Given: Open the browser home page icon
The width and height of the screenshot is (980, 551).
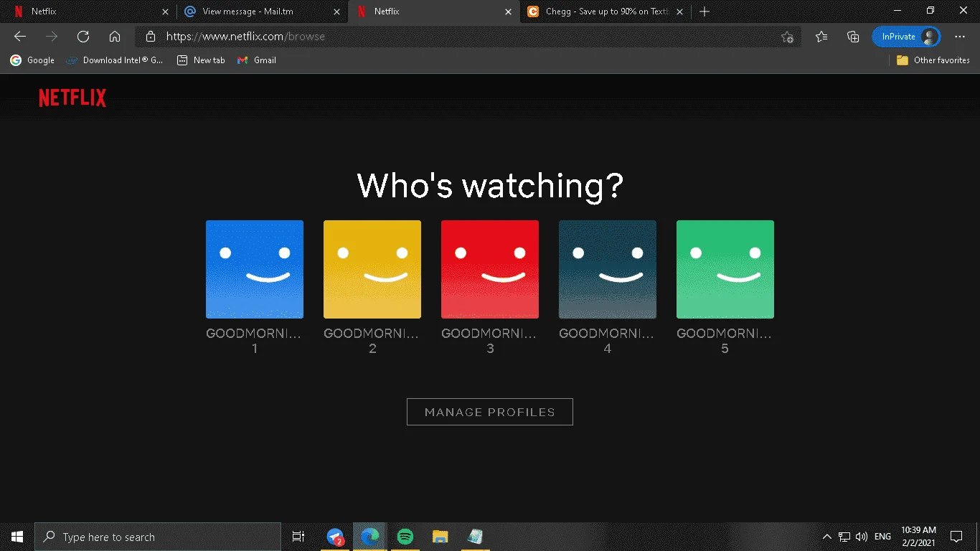Looking at the screenshot, I should [115, 37].
